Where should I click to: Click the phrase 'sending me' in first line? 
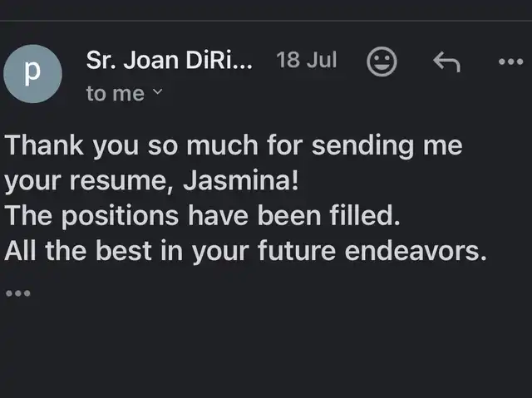(387, 145)
